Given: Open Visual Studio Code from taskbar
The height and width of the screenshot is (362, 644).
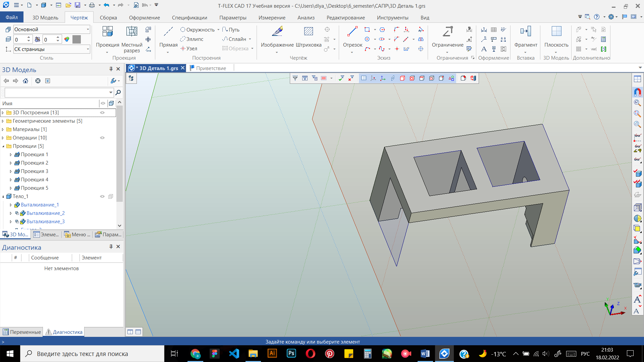Looking at the screenshot, I should 234,354.
